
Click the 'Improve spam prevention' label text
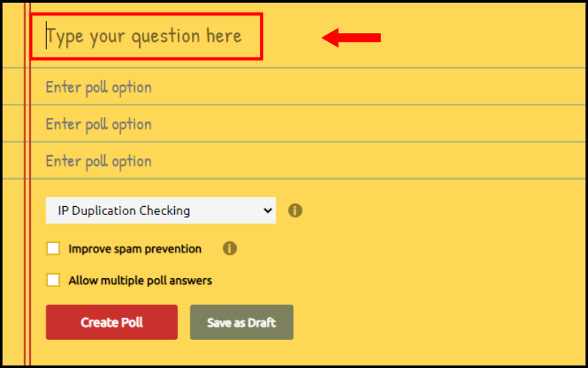[x=135, y=249]
